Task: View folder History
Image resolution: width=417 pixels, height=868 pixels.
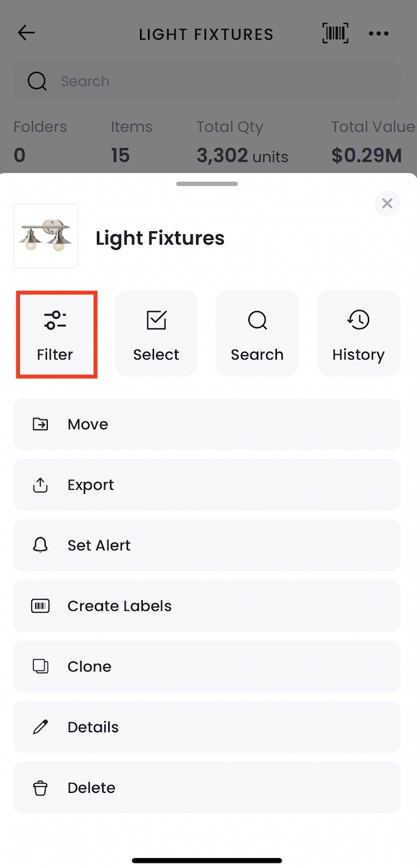Action: pos(359,334)
